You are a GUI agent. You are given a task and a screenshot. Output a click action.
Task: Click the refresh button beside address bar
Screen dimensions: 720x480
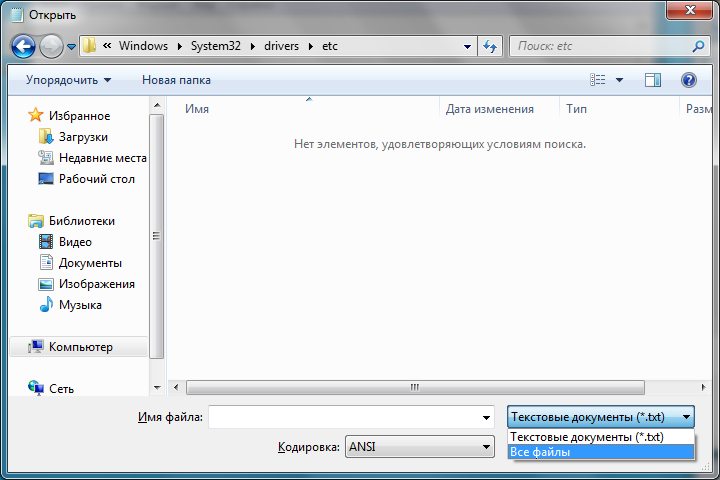(491, 46)
